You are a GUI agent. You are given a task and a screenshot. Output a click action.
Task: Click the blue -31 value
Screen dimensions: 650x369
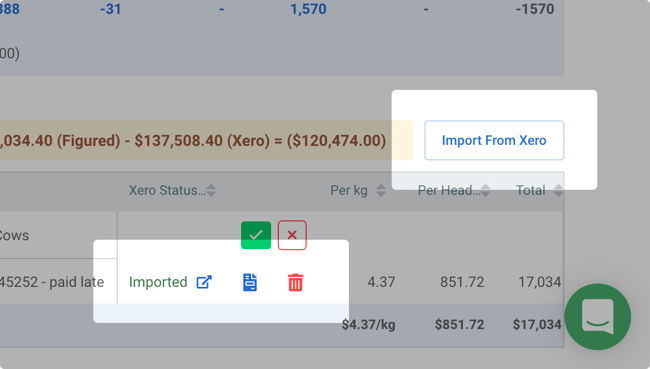pyautogui.click(x=111, y=9)
